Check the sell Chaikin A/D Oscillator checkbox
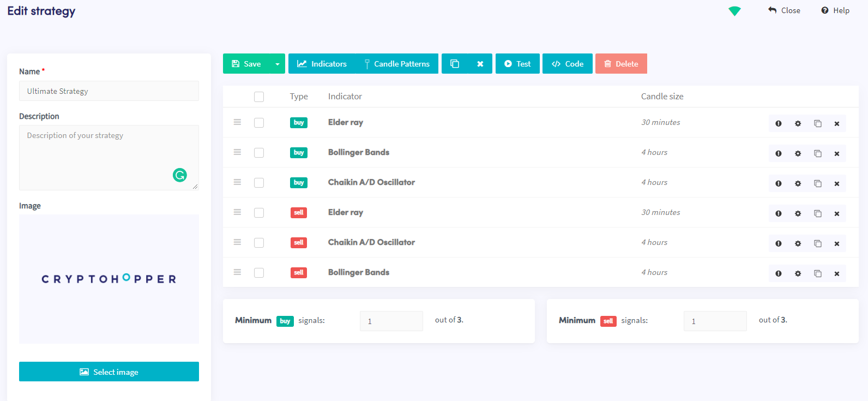868x401 pixels. [259, 243]
